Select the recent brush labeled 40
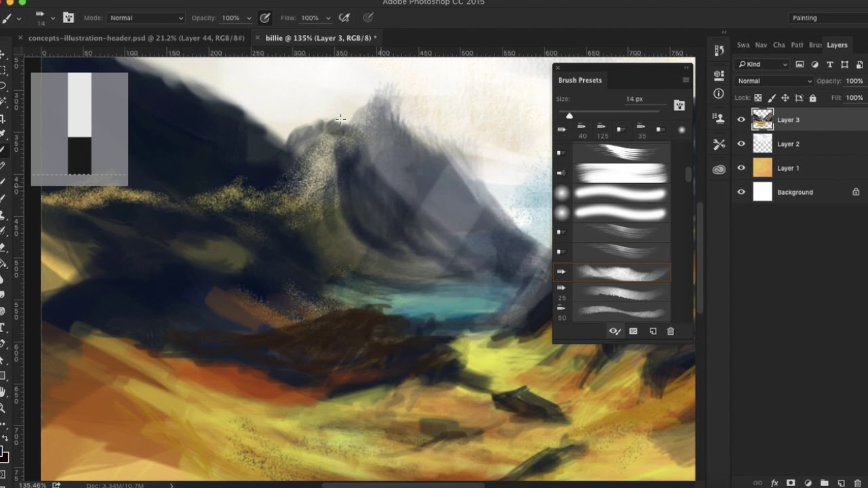The image size is (868, 488). [582, 129]
